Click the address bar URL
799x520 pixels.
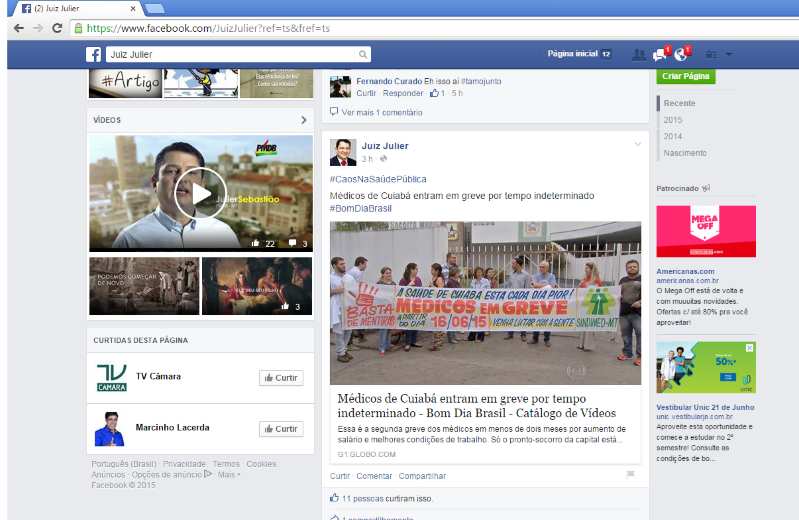click(208, 29)
